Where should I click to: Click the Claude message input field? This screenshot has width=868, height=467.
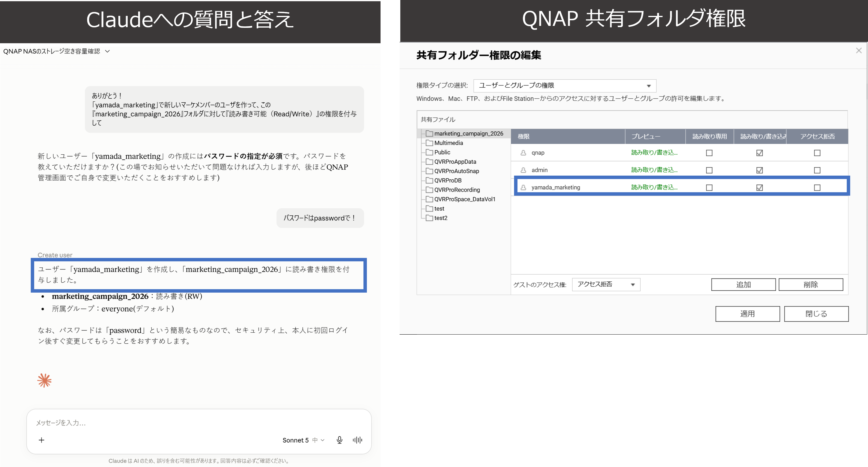[x=199, y=423]
